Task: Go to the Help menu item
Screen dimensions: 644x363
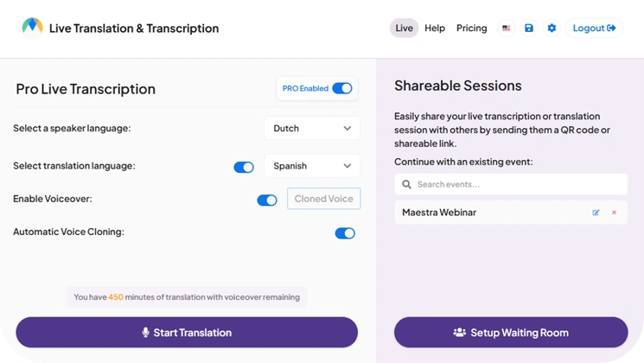Action: point(435,29)
